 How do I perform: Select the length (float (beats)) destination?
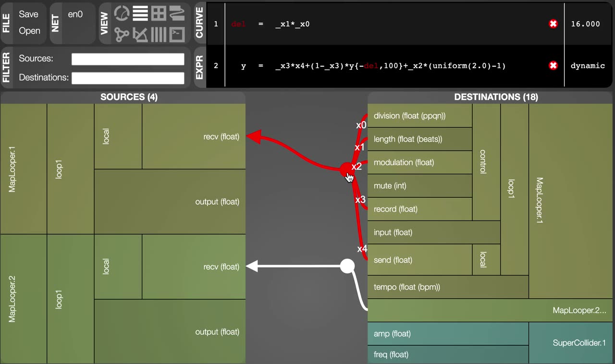point(420,139)
